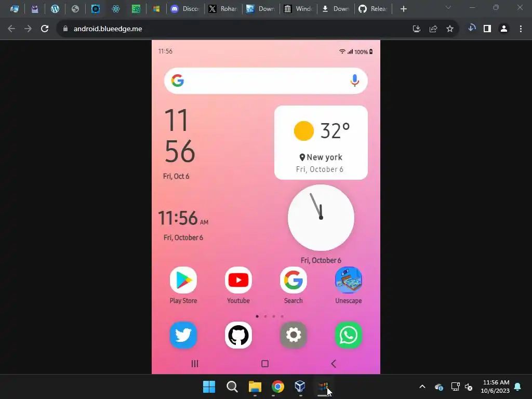
Task: Click the muted volume tray icon
Action: pos(469,387)
